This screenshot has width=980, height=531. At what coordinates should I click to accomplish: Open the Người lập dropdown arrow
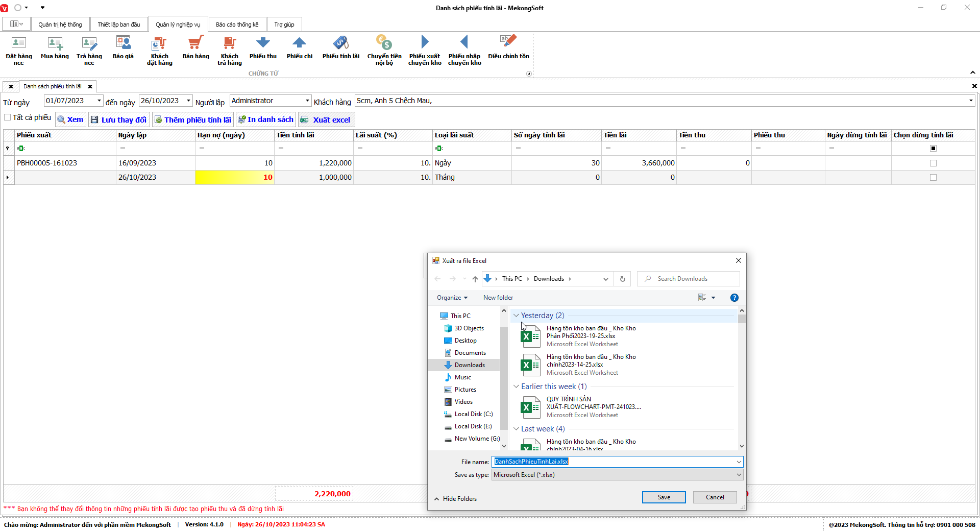point(307,101)
